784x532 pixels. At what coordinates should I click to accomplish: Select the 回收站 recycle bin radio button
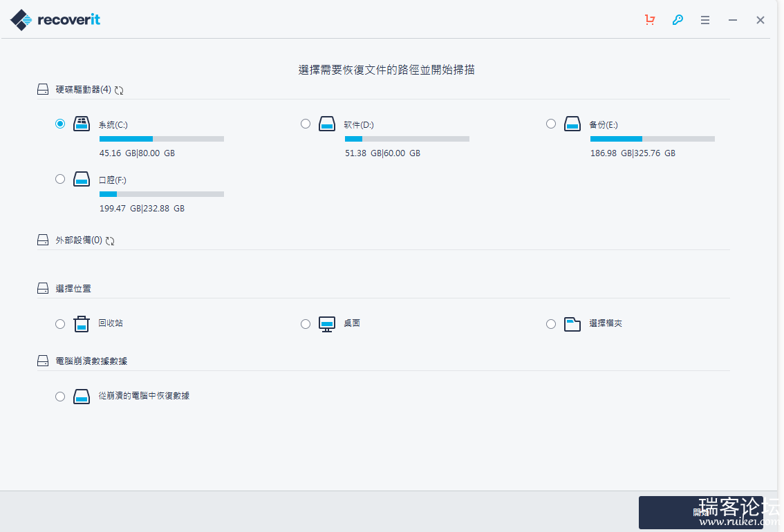click(x=60, y=324)
